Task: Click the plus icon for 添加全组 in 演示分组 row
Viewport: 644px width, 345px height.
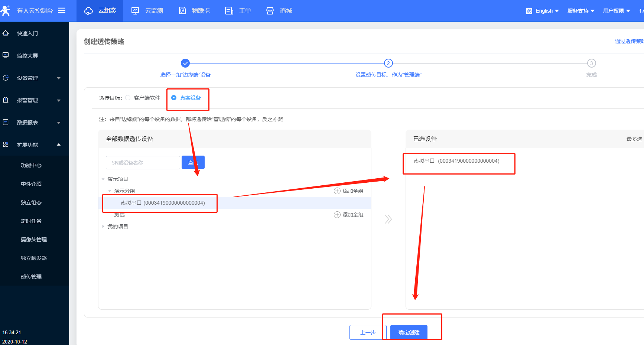Action: [337, 191]
